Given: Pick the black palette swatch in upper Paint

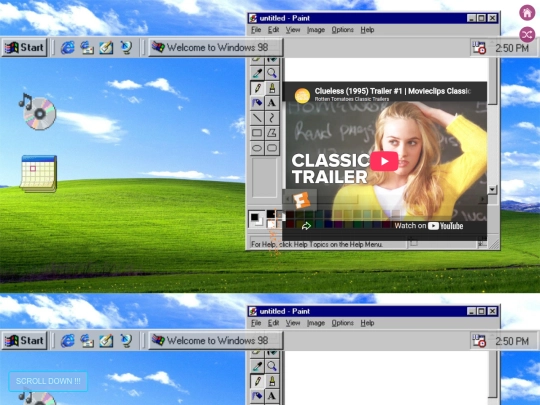Looking at the screenshot, I should (270, 214).
